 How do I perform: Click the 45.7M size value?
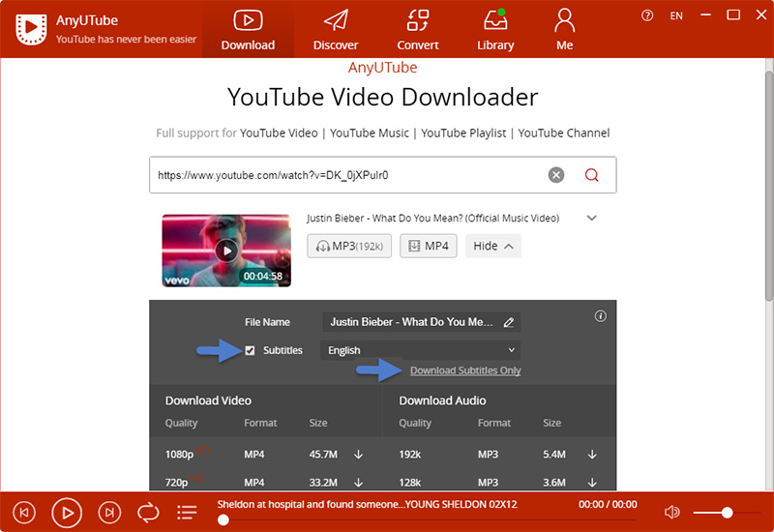(x=323, y=455)
